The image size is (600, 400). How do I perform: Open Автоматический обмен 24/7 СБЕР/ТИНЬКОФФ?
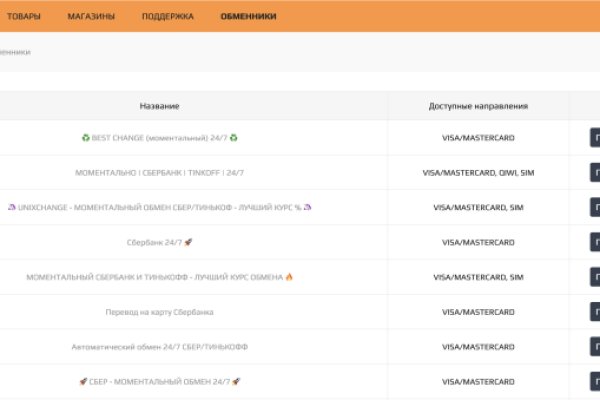[x=160, y=347]
